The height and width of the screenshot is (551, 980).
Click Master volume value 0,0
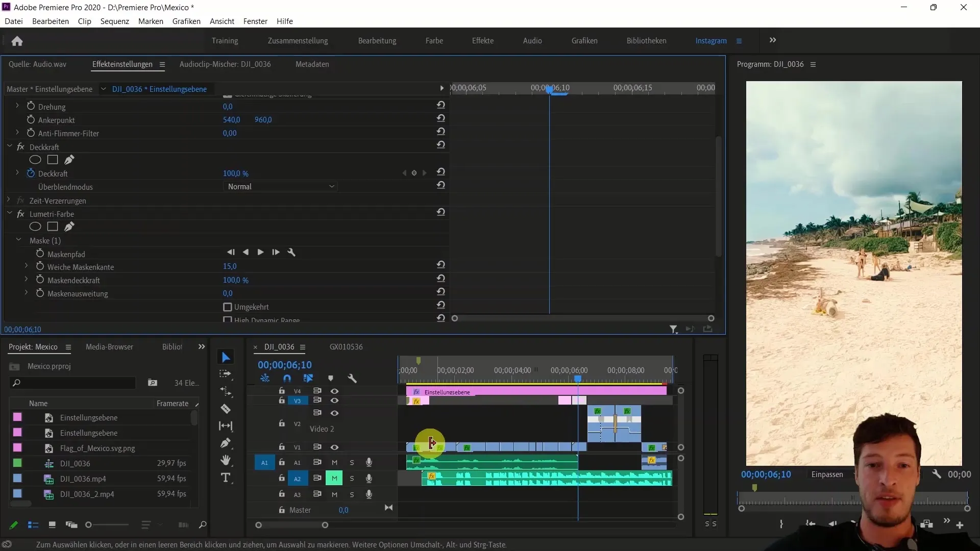tap(344, 510)
